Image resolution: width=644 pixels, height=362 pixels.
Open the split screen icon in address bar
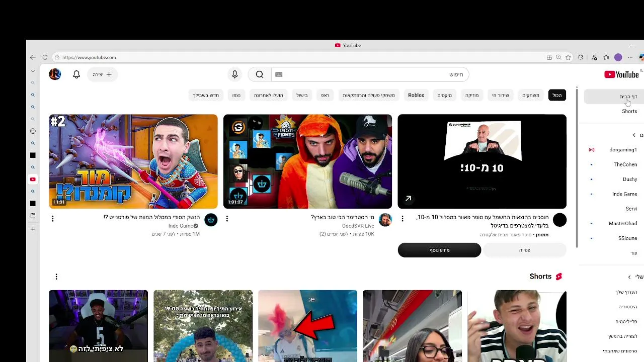pyautogui.click(x=549, y=57)
